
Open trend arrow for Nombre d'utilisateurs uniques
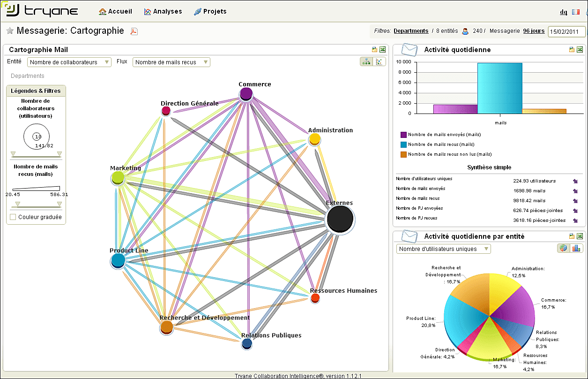tap(575, 181)
